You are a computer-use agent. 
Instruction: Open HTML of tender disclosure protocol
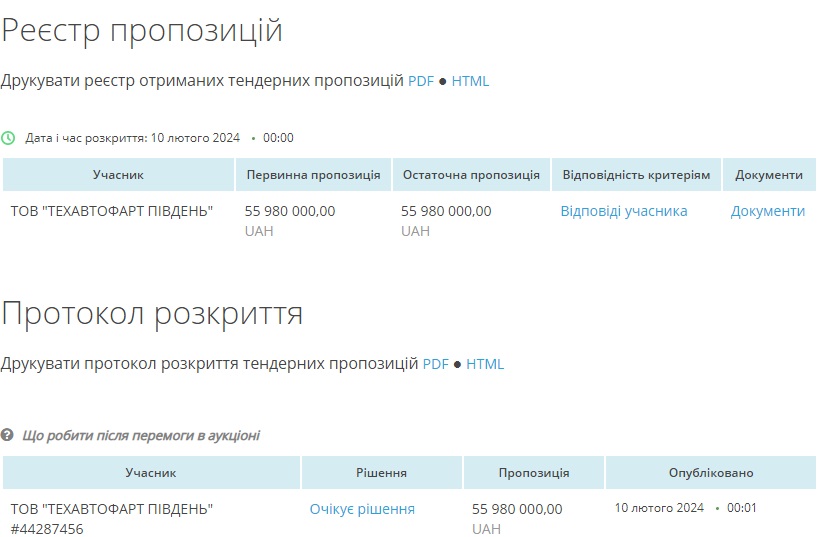[485, 364]
